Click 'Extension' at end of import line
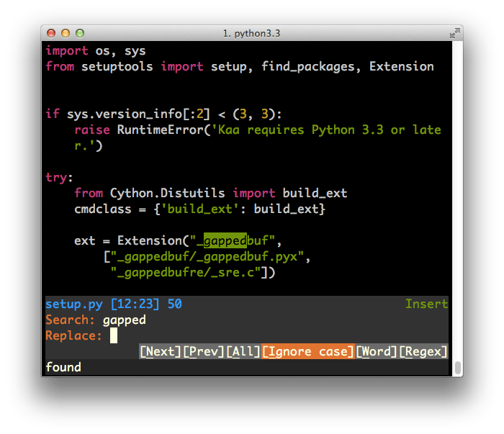The image size is (504, 434). [x=402, y=66]
